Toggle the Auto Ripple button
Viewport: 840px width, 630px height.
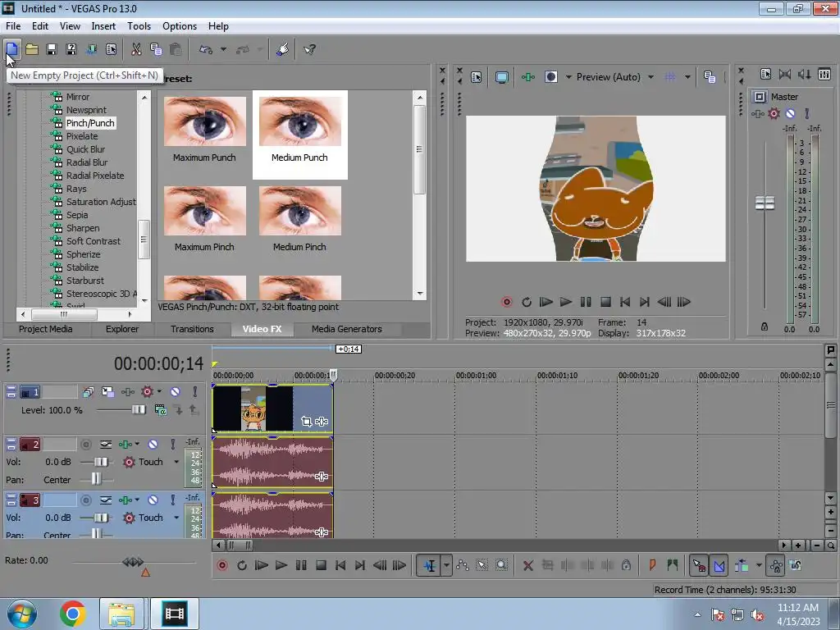click(x=742, y=565)
